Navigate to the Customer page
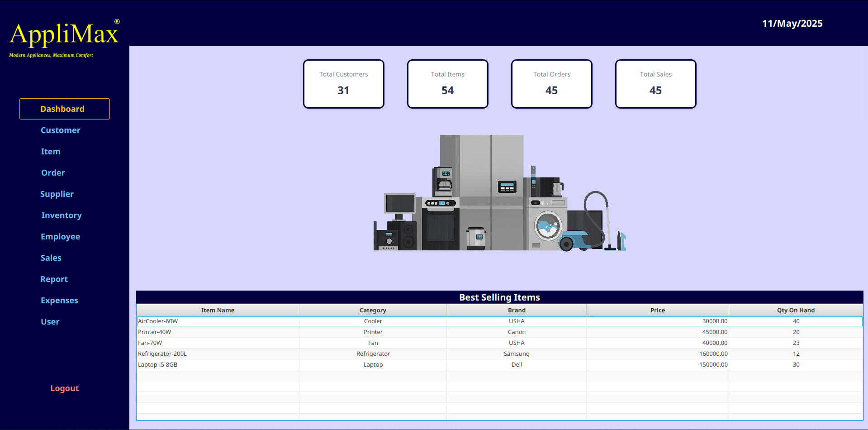Image resolution: width=868 pixels, height=430 pixels. [60, 130]
